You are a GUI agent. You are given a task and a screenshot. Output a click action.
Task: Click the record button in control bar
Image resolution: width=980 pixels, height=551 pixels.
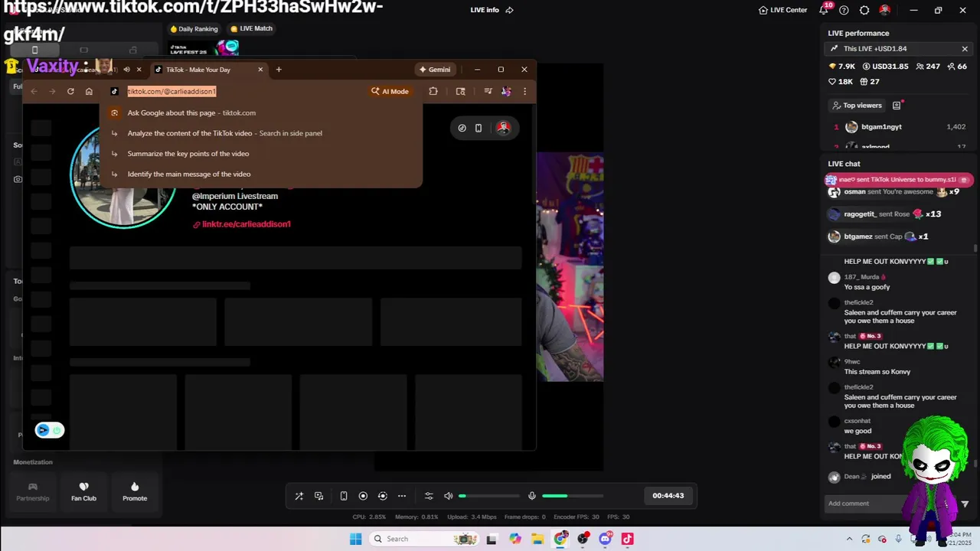363,496
